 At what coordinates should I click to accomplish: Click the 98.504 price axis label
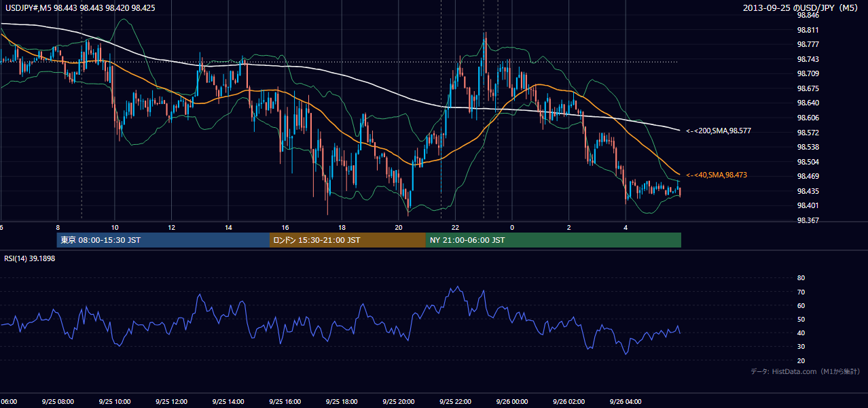(x=808, y=162)
